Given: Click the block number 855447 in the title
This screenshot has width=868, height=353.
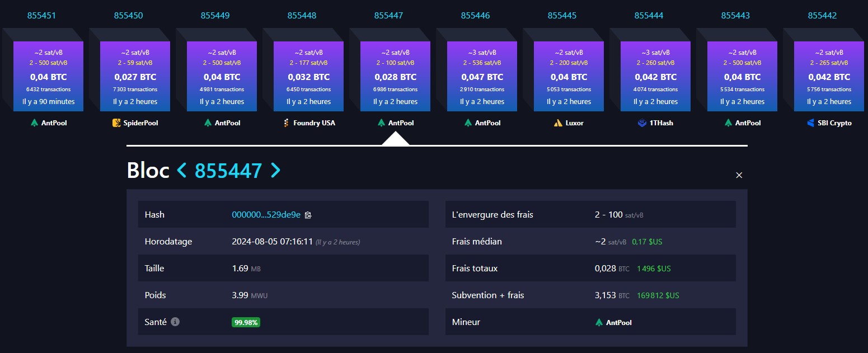Looking at the screenshot, I should click(229, 170).
